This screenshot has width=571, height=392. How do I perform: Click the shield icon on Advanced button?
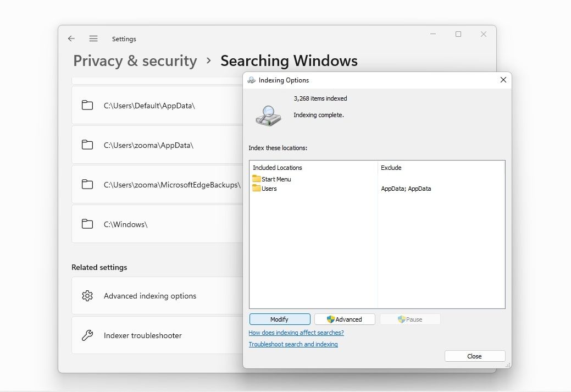point(331,319)
